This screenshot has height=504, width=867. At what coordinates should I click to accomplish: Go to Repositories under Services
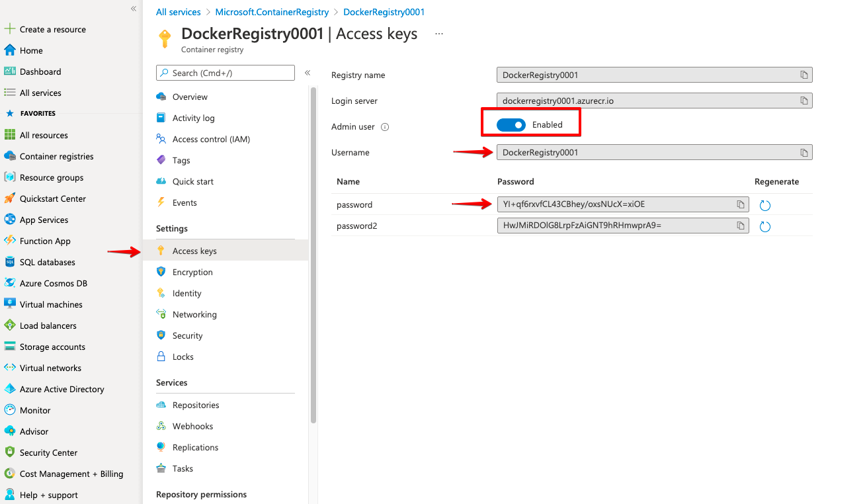(x=195, y=405)
